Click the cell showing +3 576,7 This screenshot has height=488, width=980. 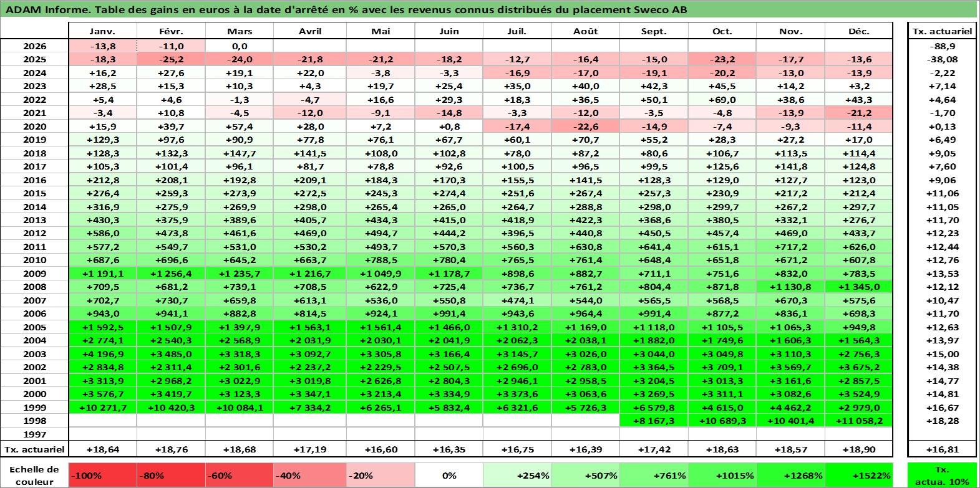pyautogui.click(x=102, y=394)
